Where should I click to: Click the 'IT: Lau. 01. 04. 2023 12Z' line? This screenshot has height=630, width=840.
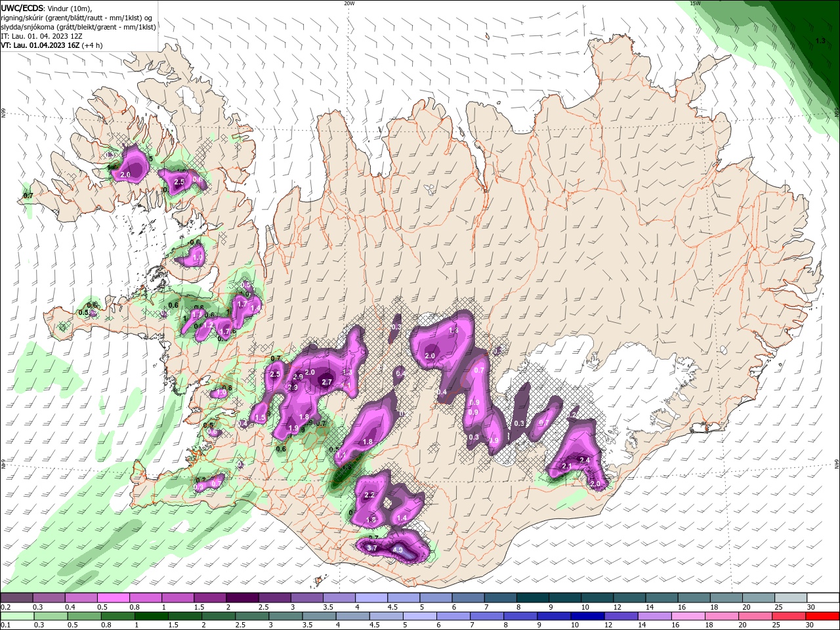point(41,36)
